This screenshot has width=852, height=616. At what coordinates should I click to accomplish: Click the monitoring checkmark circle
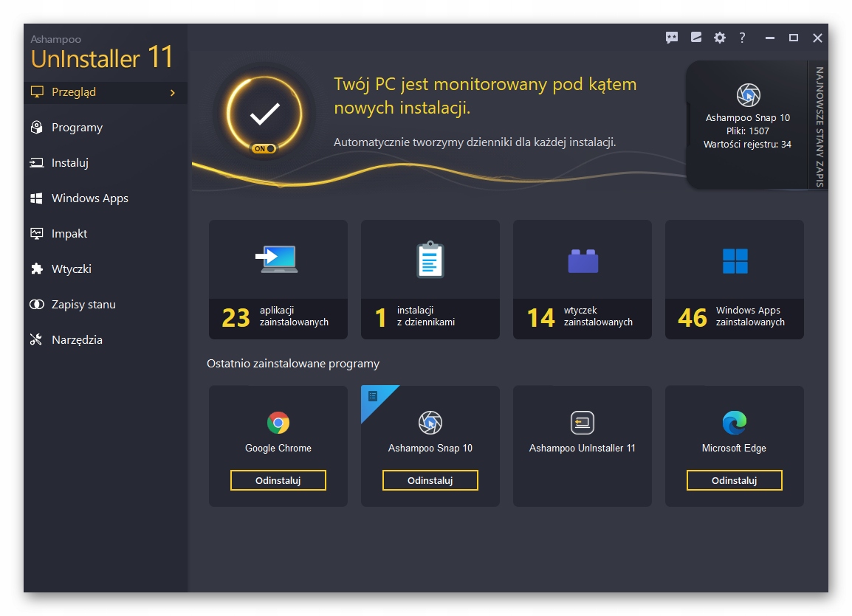pyautogui.click(x=264, y=114)
